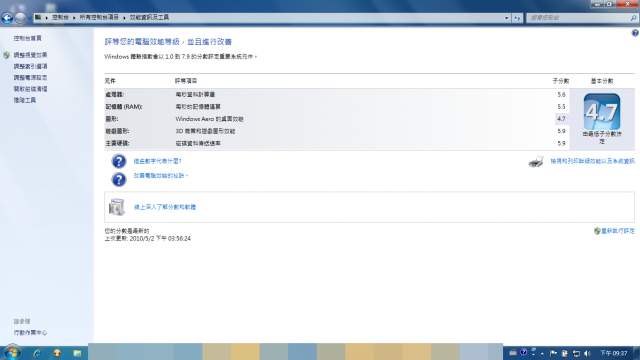Screen dimensions: 640x360
Task: Click the 重新執行評定 re-run assessment link
Action: (x=618, y=231)
